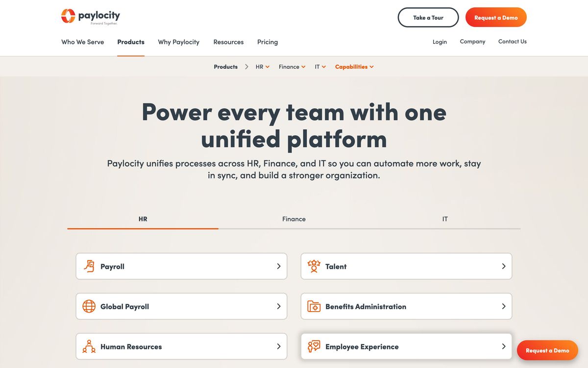This screenshot has height=368, width=588.
Task: Open the Company link
Action: (472, 42)
